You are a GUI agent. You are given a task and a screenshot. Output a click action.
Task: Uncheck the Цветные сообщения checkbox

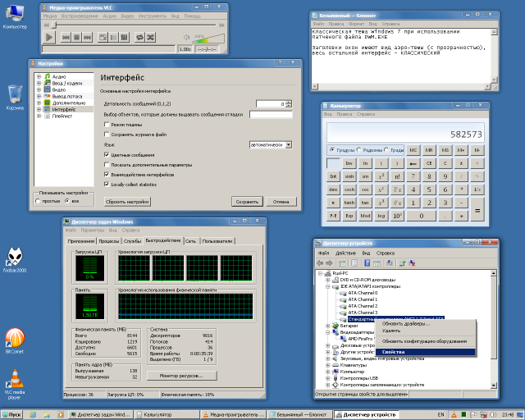tap(105, 154)
